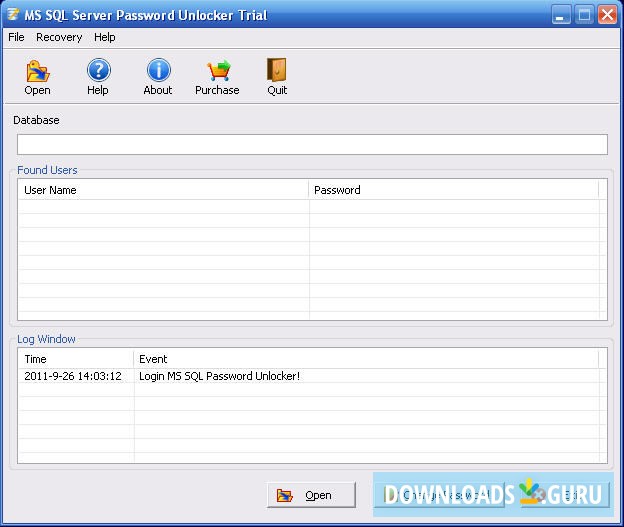Select log timestamp 2011-9-26 14:03:12
This screenshot has width=624, height=527.
tap(73, 376)
